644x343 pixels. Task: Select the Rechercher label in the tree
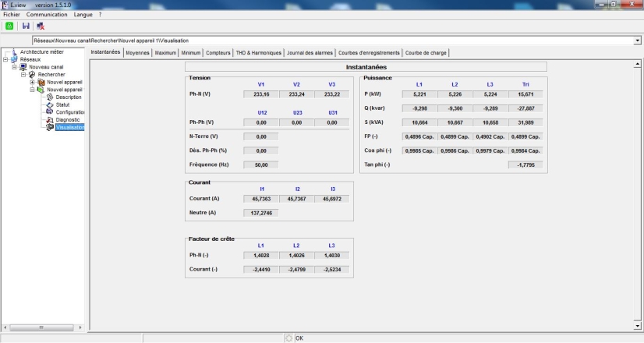[51, 74]
